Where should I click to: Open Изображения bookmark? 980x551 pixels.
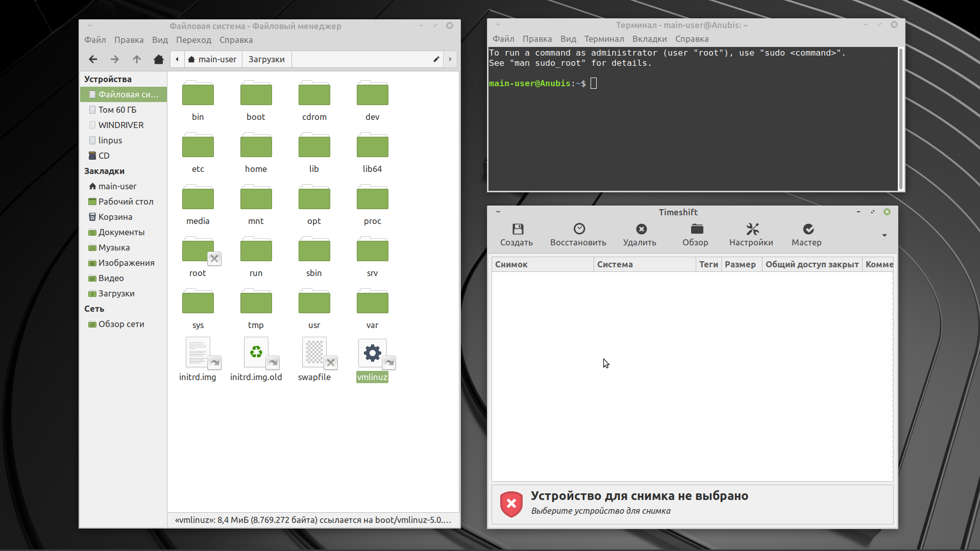click(x=124, y=263)
